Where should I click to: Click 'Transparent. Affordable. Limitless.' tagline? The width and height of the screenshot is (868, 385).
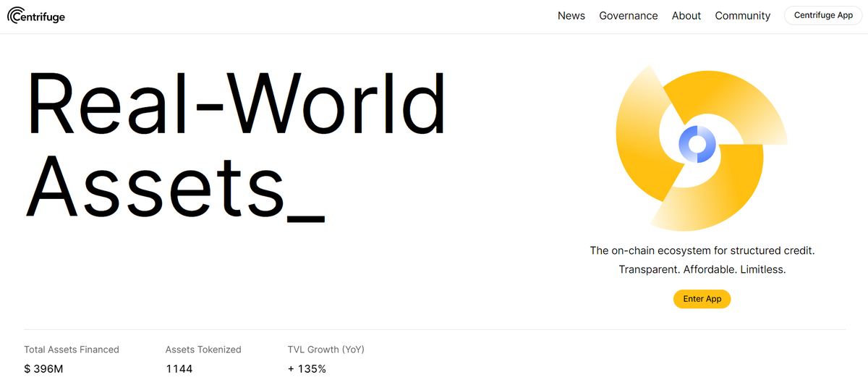pos(702,269)
